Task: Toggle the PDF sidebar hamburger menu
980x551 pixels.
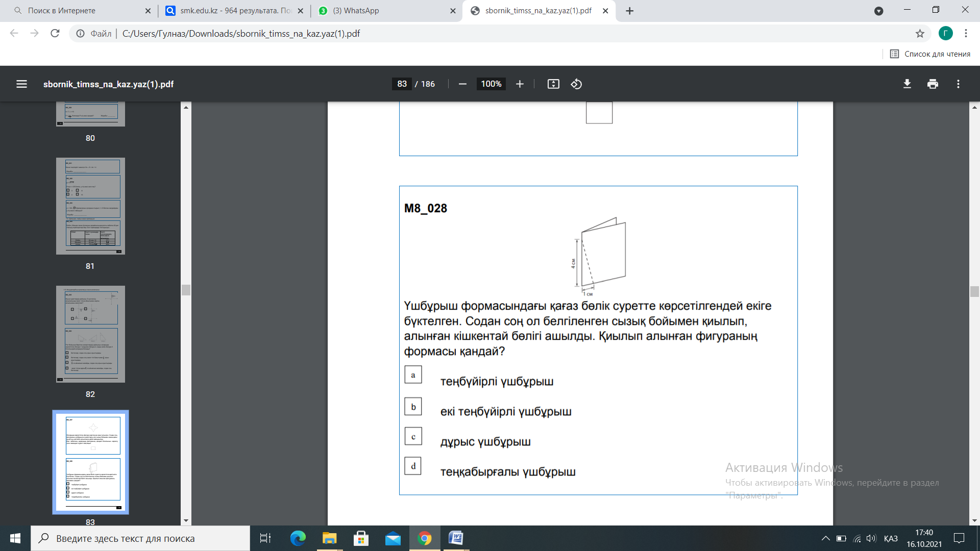Action: coord(21,84)
